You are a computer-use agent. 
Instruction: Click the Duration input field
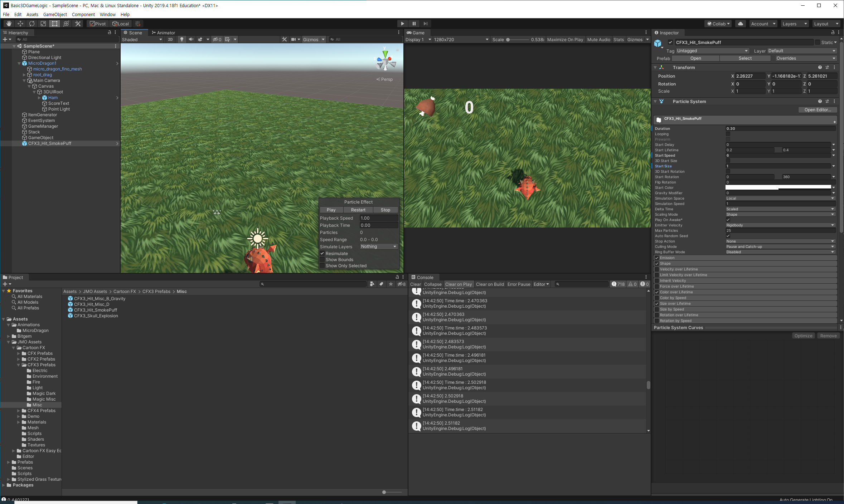coord(780,128)
